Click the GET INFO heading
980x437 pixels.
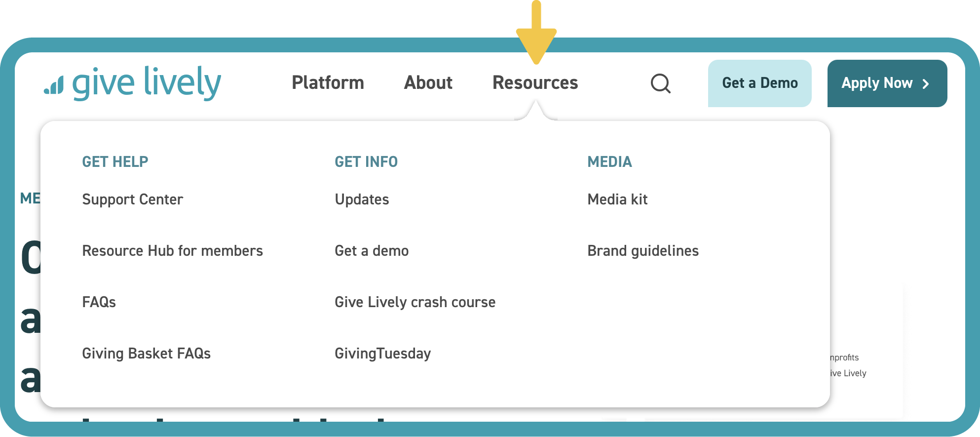pos(366,162)
